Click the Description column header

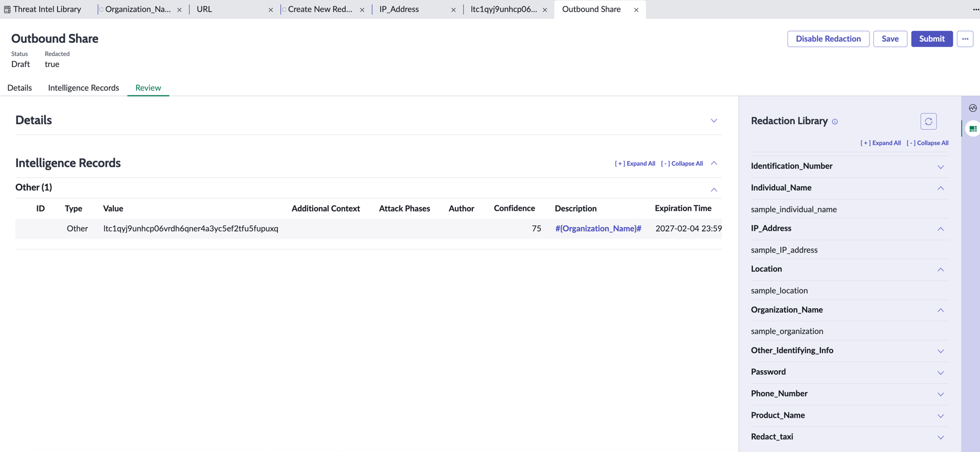(x=575, y=208)
